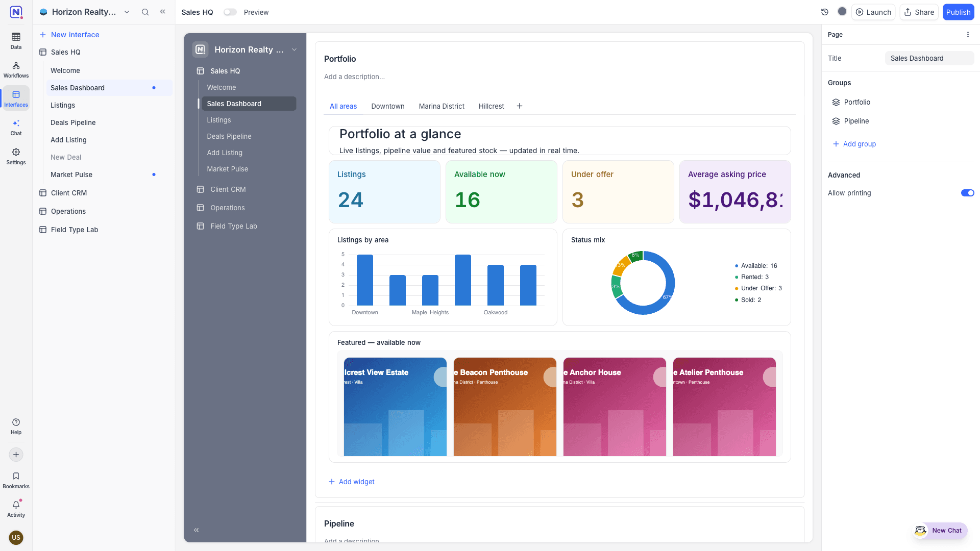Open the Beacon Penthouse featured card
The height and width of the screenshot is (551, 980).
coord(505,407)
